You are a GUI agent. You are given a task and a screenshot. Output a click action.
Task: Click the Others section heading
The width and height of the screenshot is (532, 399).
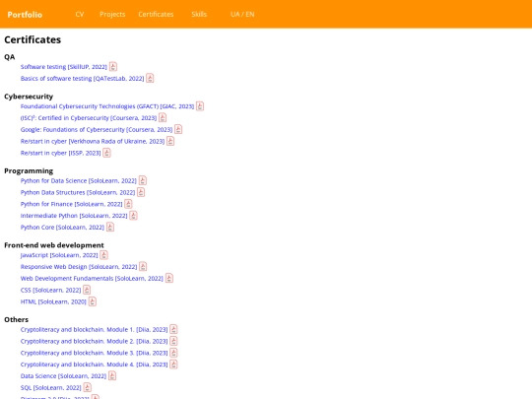17,319
